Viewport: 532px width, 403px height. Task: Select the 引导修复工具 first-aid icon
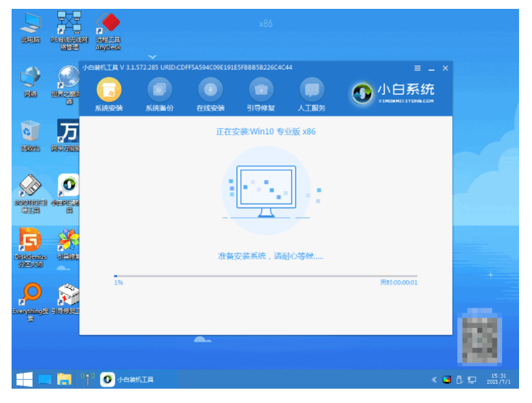click(67, 299)
